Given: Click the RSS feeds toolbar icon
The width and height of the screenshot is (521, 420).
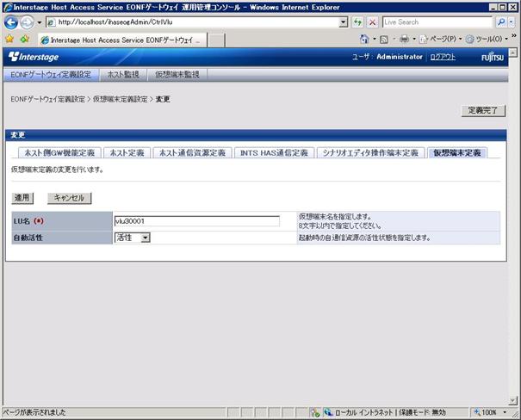Looking at the screenshot, I should click(384, 40).
